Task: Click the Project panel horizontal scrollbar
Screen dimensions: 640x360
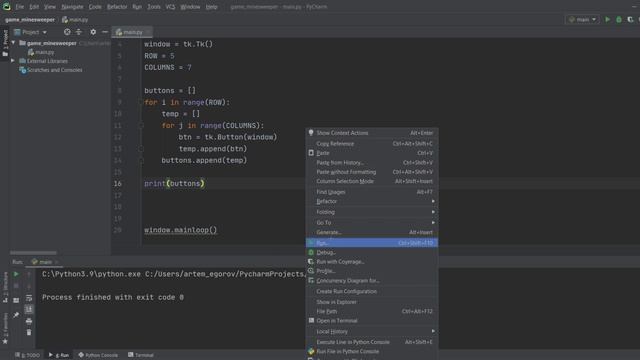Action: (33, 253)
